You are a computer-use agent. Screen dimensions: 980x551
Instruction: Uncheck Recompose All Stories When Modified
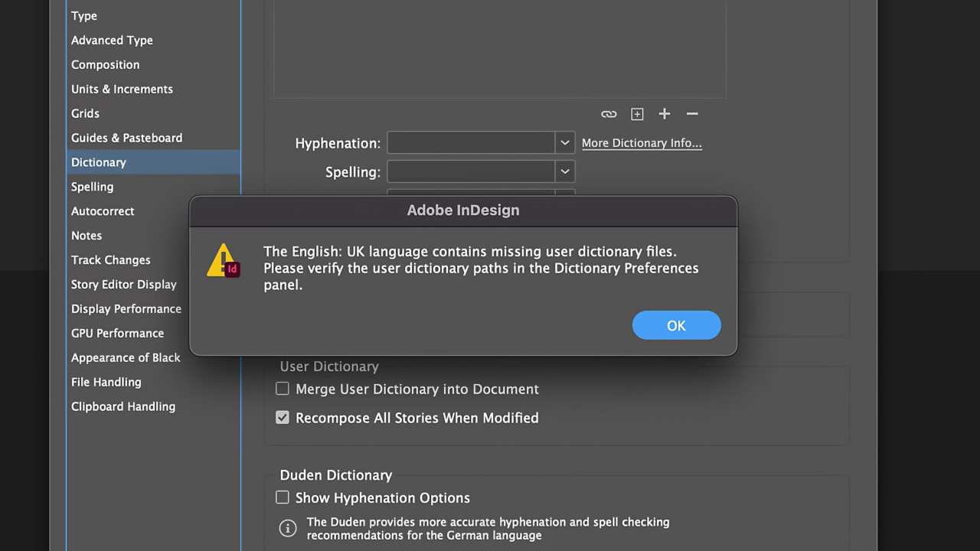pos(283,418)
